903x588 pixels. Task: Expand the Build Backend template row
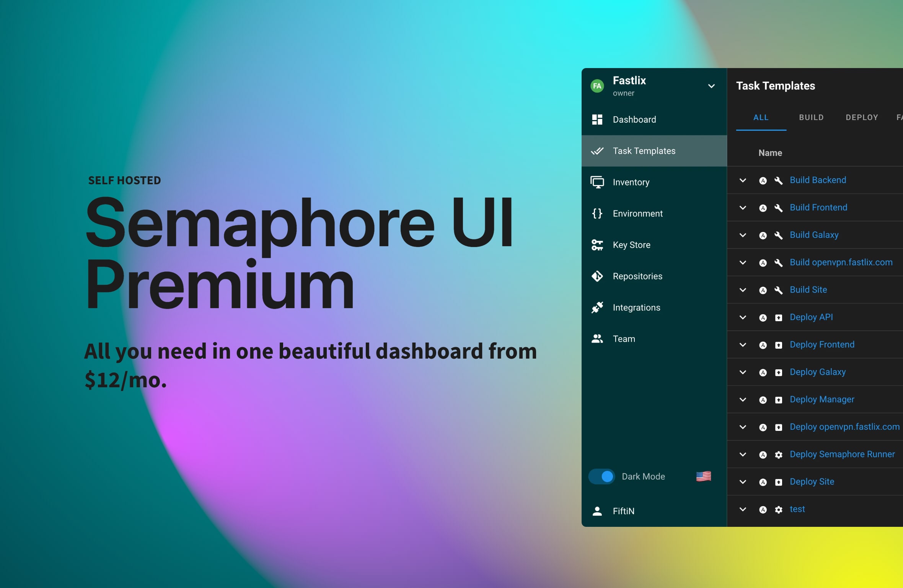(743, 180)
